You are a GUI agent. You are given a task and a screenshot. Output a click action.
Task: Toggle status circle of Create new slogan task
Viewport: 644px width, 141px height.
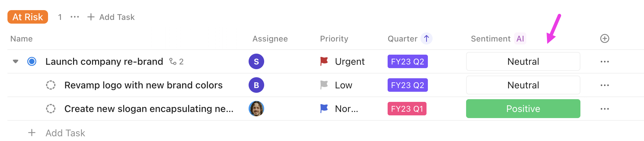(51, 109)
